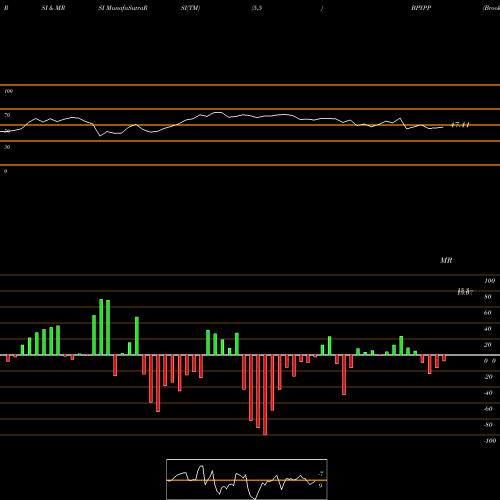Image resolution: width=500 pixels, height=500 pixels.
Task: Click the MR axis -40 label
Action: click(488, 393)
